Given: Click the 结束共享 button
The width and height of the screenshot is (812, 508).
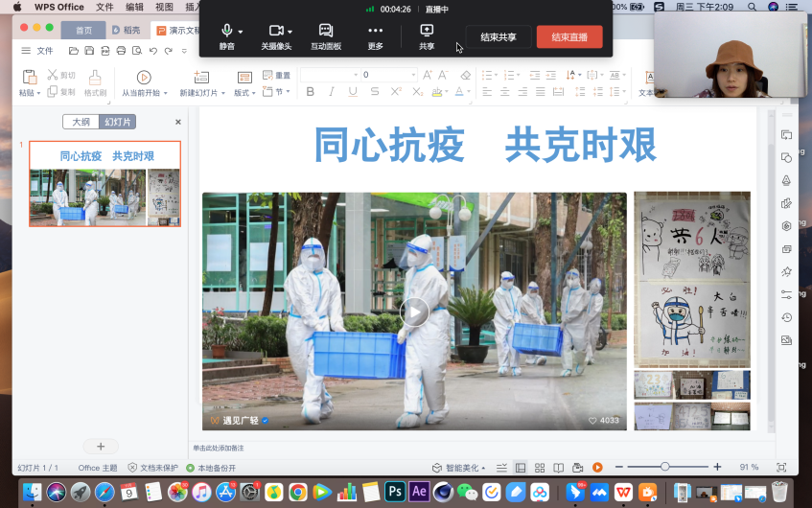Looking at the screenshot, I should coord(498,37).
